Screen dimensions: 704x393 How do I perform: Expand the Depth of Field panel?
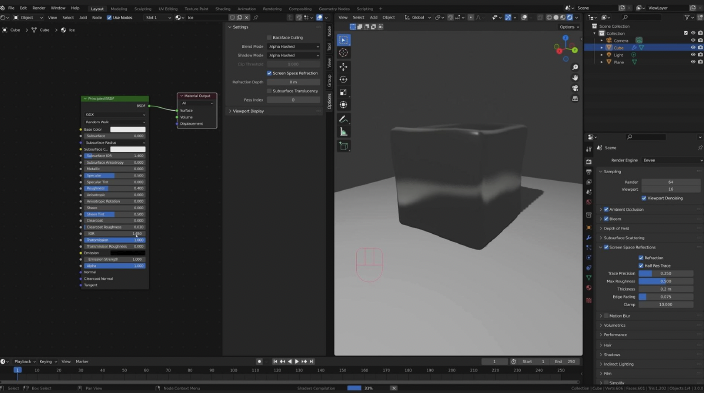(x=616, y=228)
